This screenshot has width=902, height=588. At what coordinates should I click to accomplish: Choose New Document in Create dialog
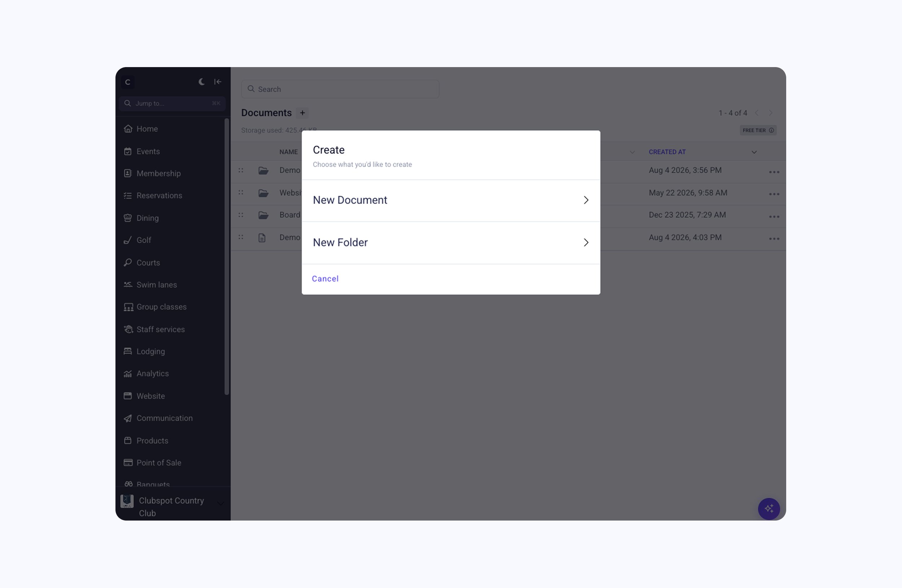coord(451,201)
